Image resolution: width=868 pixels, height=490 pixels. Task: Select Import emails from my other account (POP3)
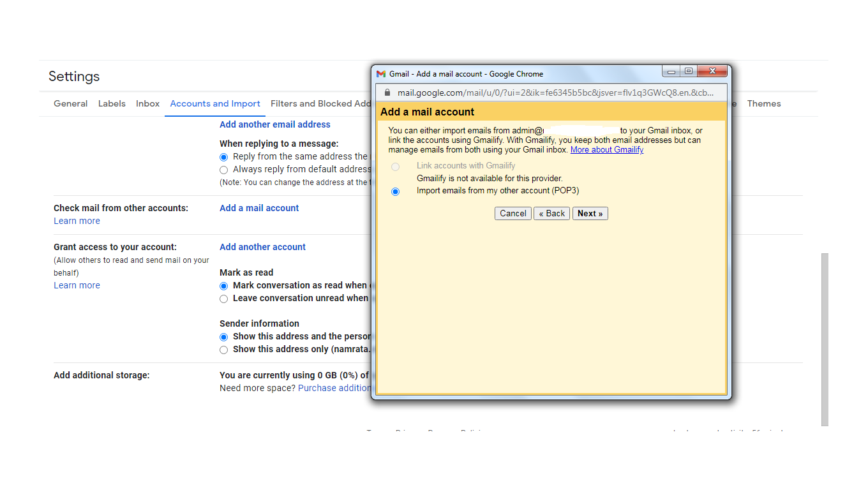(x=396, y=191)
